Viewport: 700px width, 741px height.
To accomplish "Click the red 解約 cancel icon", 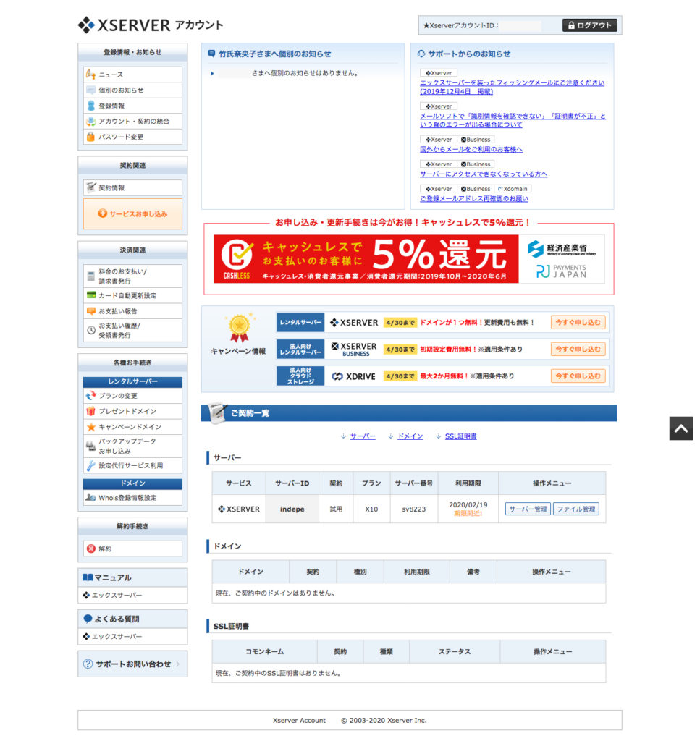I will pos(91,549).
